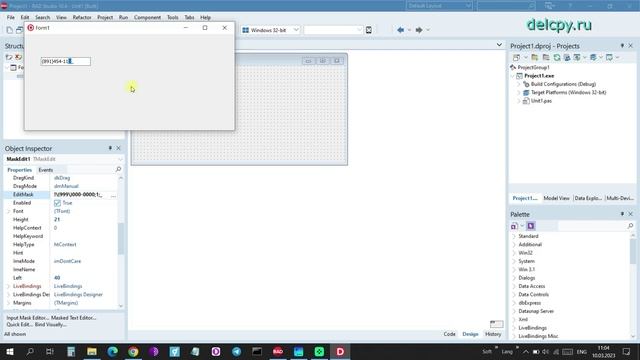Toggle the Enabled True checkbox
This screenshot has height=360, width=640.
(x=57, y=203)
